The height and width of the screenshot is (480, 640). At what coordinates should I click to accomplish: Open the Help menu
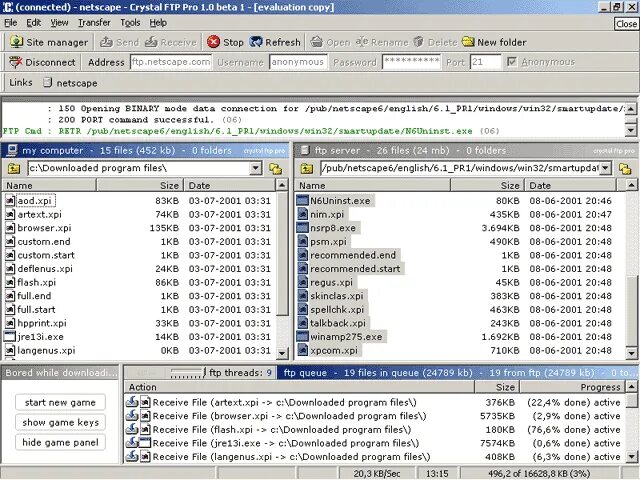pyautogui.click(x=158, y=22)
